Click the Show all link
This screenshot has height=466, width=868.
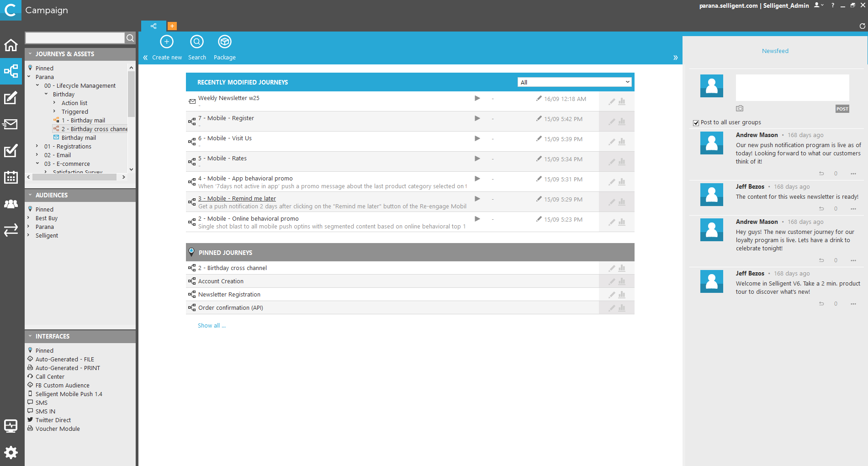(212, 326)
